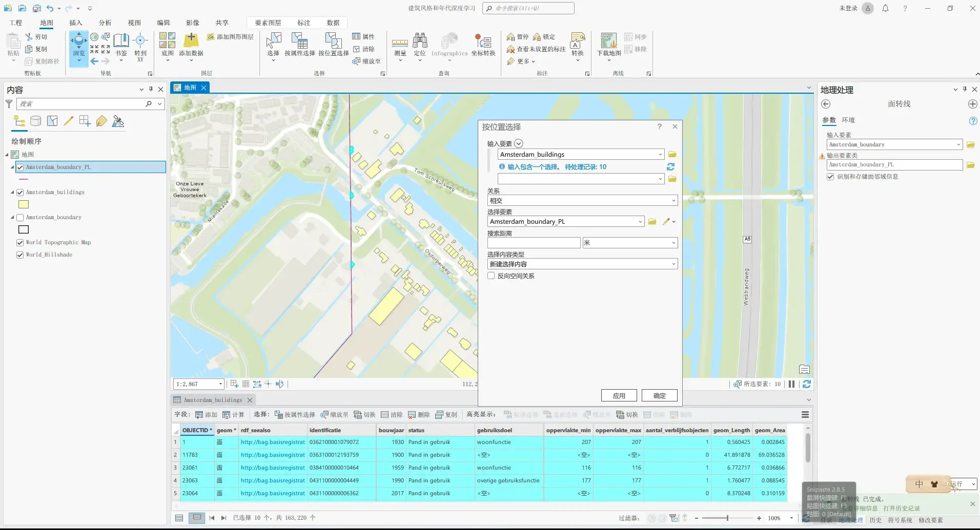Pause map drawing in status bar
The height and width of the screenshot is (530, 980).
(x=791, y=384)
